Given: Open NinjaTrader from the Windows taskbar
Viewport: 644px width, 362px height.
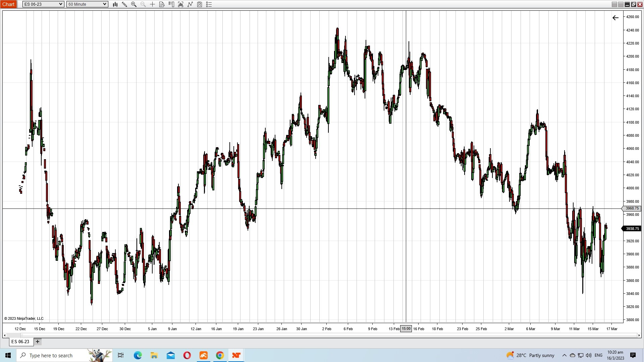Looking at the screenshot, I should pyautogui.click(x=236, y=355).
